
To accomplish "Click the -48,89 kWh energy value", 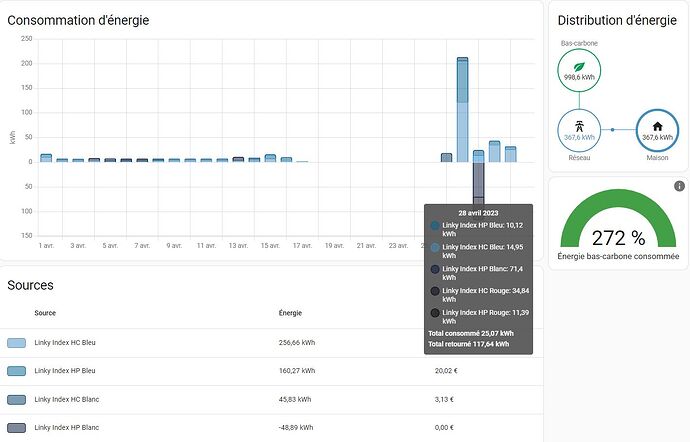I will [296, 427].
